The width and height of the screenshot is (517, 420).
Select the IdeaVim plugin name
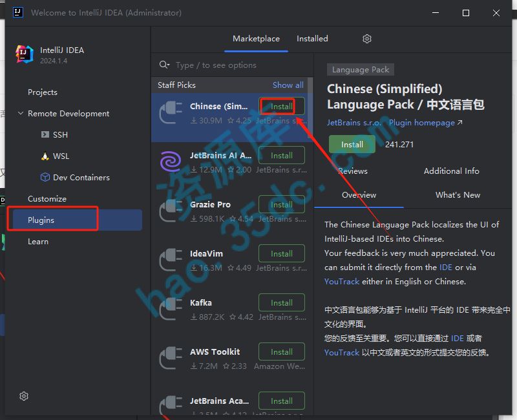pos(206,253)
